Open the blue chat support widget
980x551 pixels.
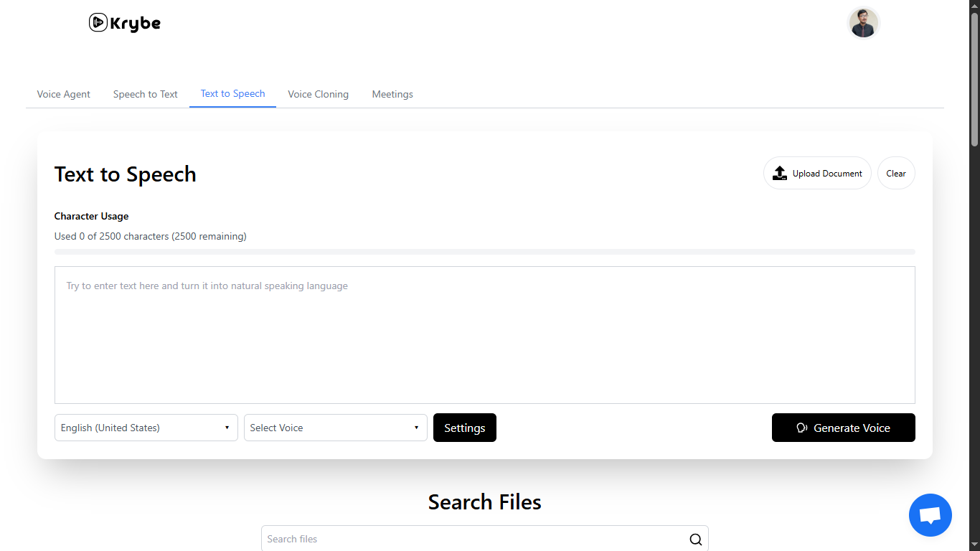tap(930, 514)
